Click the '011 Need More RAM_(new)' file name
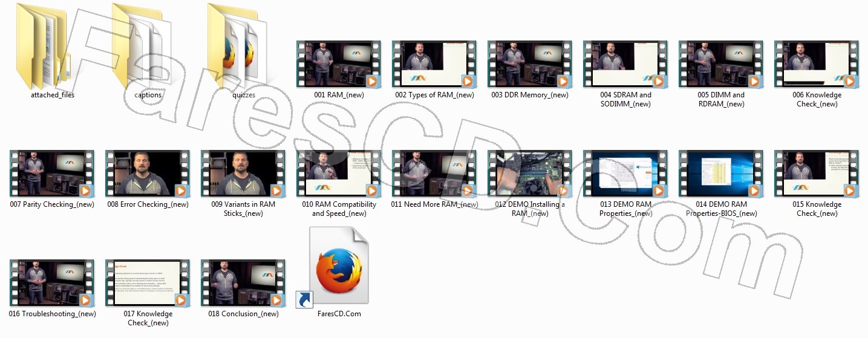 click(434, 204)
